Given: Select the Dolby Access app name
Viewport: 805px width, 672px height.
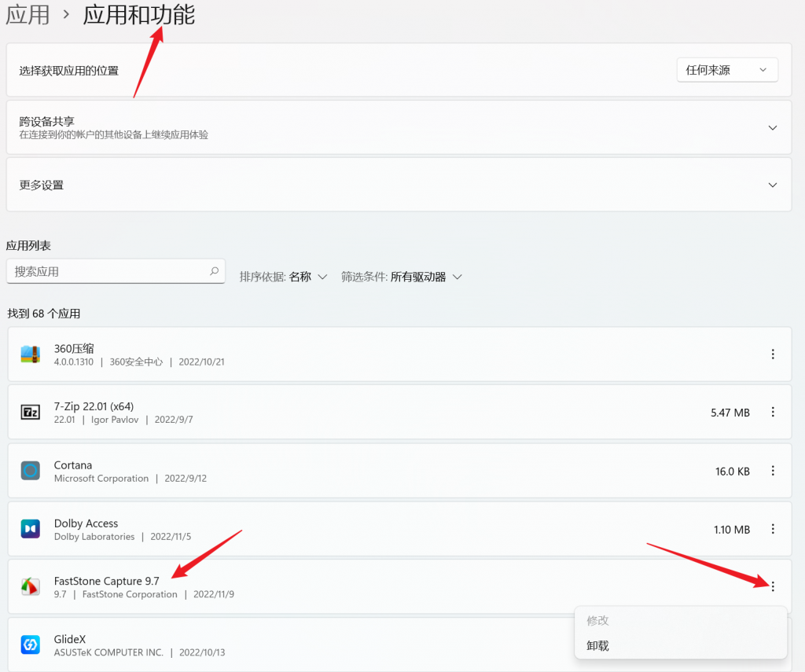Looking at the screenshot, I should click(x=86, y=523).
